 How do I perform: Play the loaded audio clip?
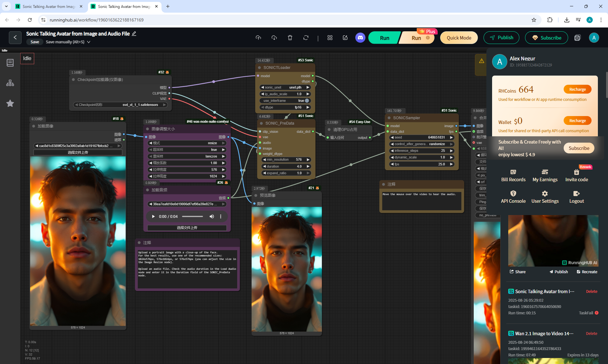tap(153, 217)
